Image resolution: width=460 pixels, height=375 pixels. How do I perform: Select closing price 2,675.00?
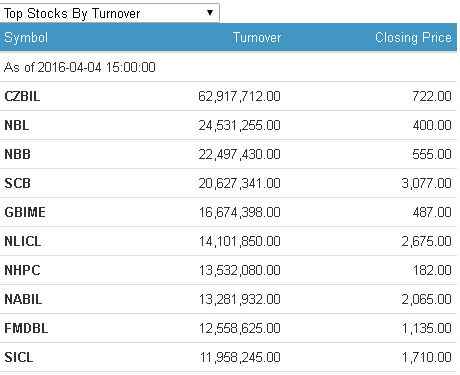(x=427, y=241)
